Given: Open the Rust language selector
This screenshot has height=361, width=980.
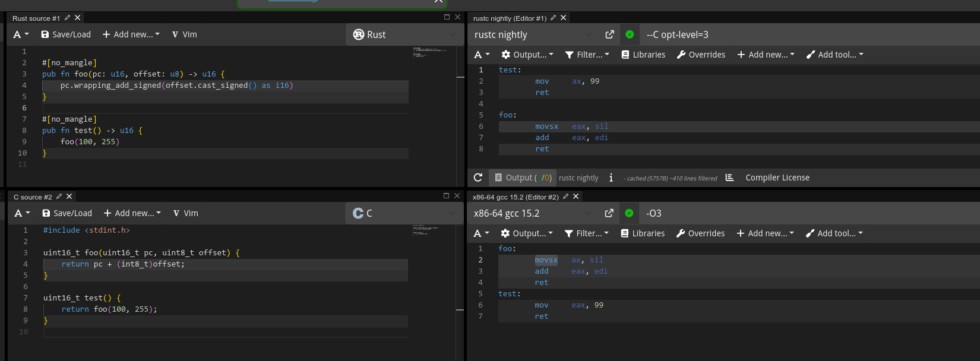Looking at the screenshot, I should 404,34.
